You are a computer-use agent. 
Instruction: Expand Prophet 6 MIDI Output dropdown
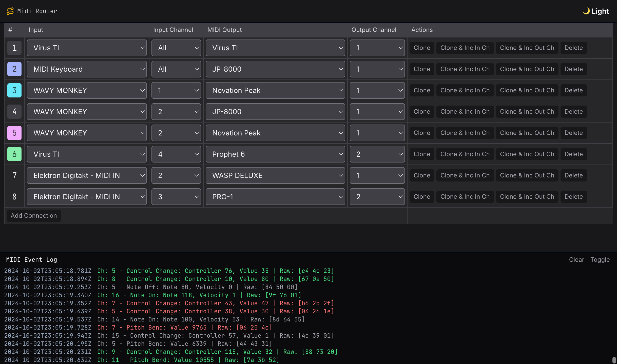pos(275,154)
